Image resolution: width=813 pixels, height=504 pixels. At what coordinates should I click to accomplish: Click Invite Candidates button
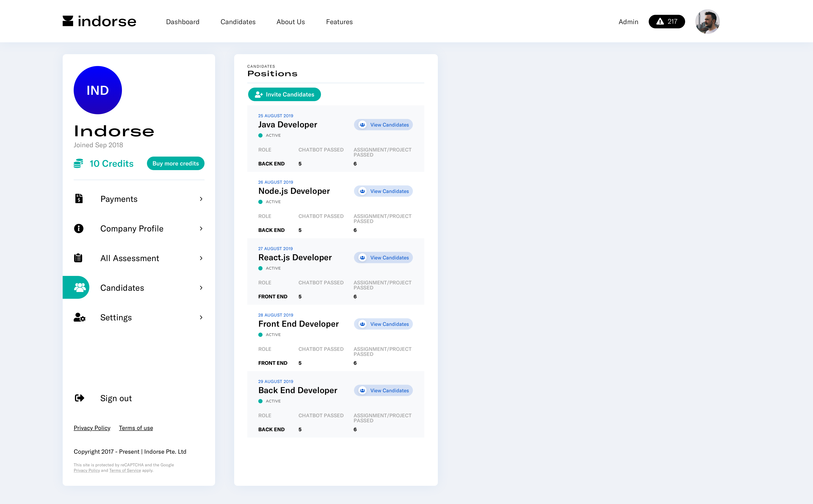point(284,94)
